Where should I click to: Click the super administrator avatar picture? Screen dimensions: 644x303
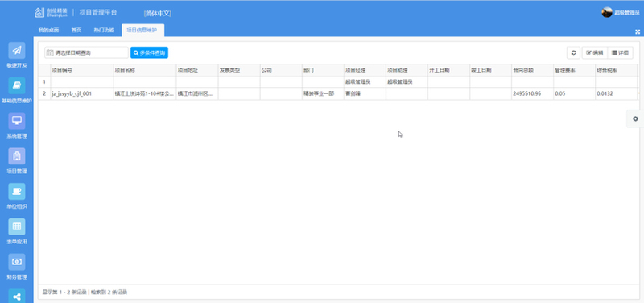(607, 12)
